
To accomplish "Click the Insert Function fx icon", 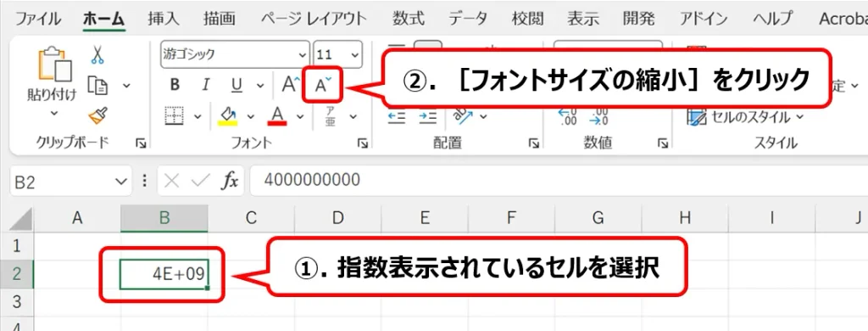I will (229, 181).
